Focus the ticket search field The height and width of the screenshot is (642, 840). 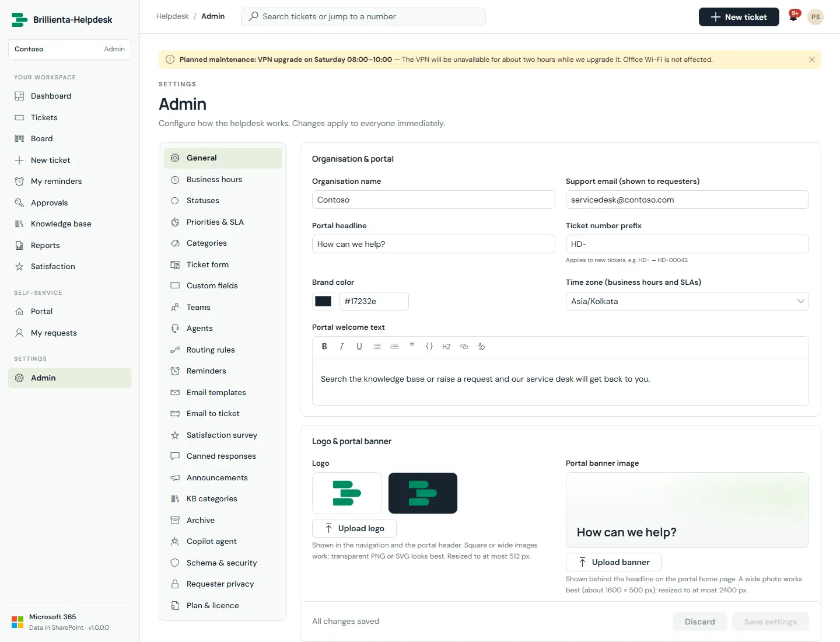click(363, 16)
